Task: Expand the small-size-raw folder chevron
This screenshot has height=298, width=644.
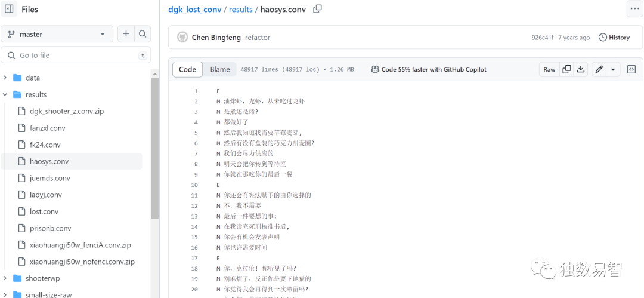Action: point(5,294)
